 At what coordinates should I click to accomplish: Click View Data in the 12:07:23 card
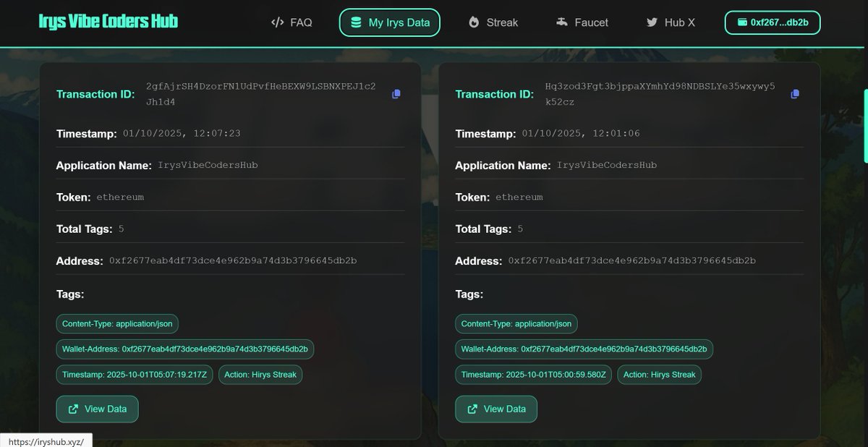[97, 409]
